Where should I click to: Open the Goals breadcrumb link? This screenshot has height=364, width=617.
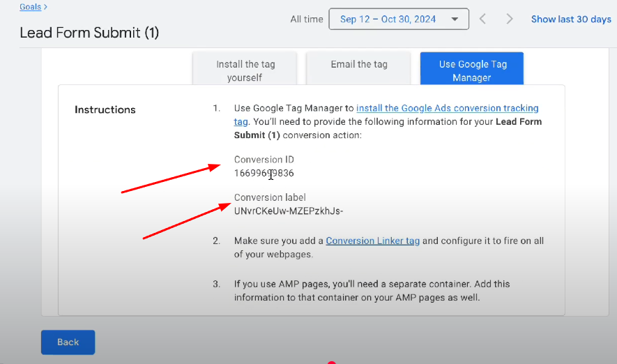tap(30, 7)
